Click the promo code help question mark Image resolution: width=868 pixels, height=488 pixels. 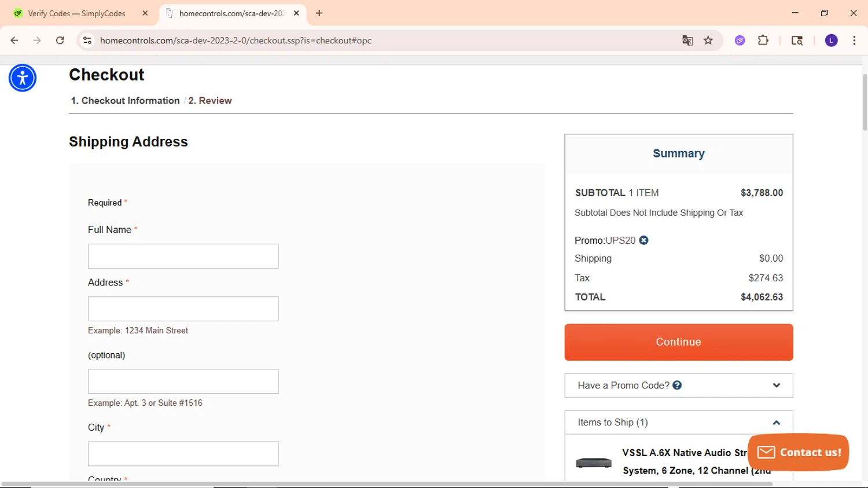(677, 385)
